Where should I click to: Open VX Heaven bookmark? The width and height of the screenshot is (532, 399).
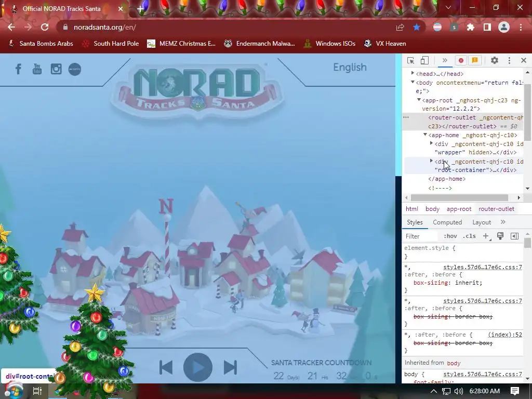click(385, 44)
